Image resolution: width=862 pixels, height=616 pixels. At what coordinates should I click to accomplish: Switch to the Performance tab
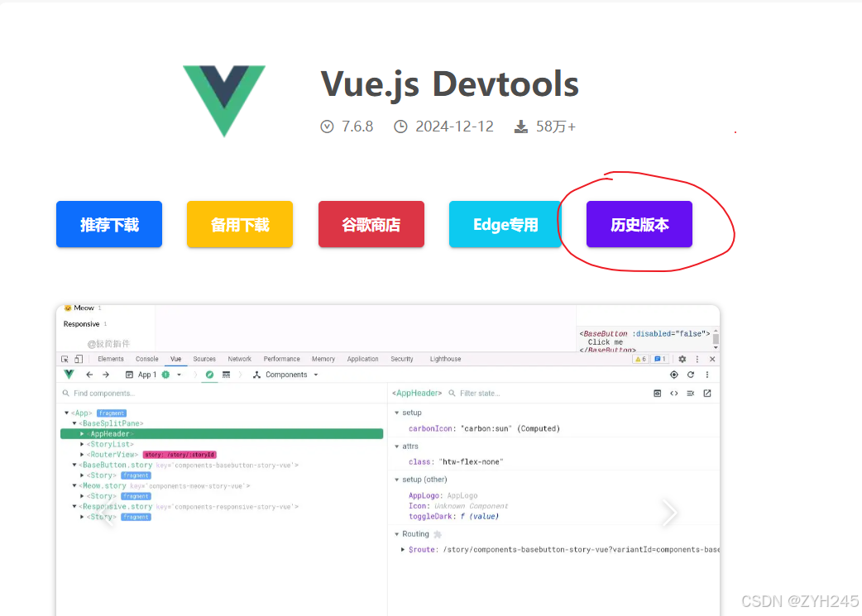click(281, 359)
